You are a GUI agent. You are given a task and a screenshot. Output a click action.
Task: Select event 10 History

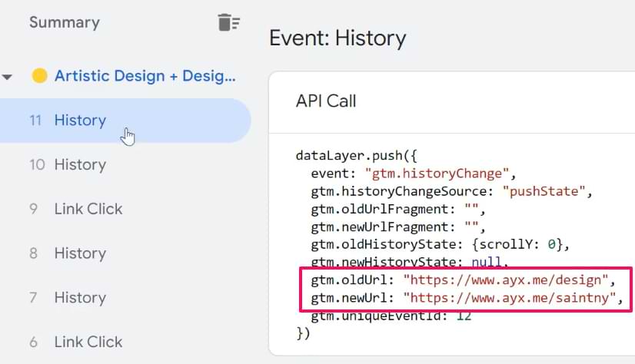[x=80, y=164]
